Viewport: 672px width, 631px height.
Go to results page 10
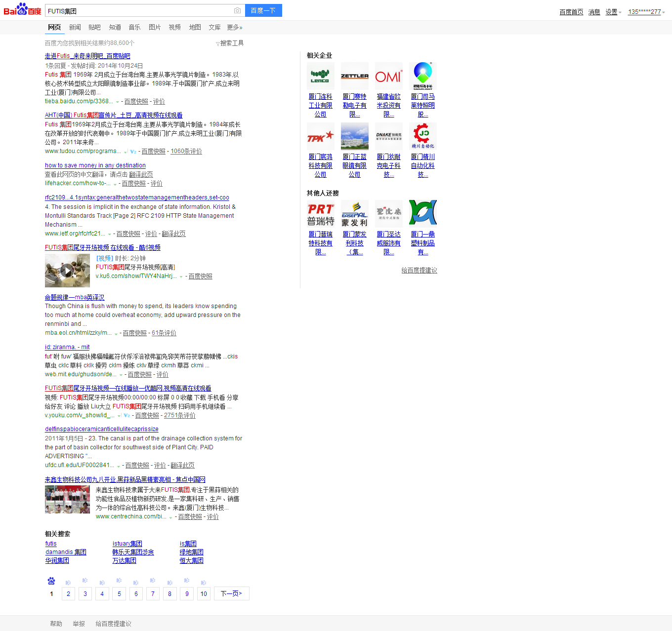click(204, 593)
